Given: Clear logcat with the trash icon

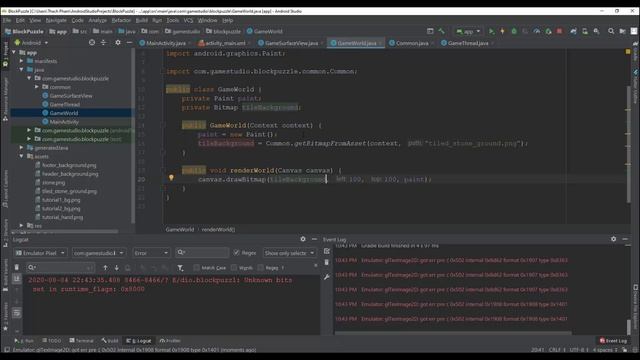Looking at the screenshot, I should tap(17, 267).
